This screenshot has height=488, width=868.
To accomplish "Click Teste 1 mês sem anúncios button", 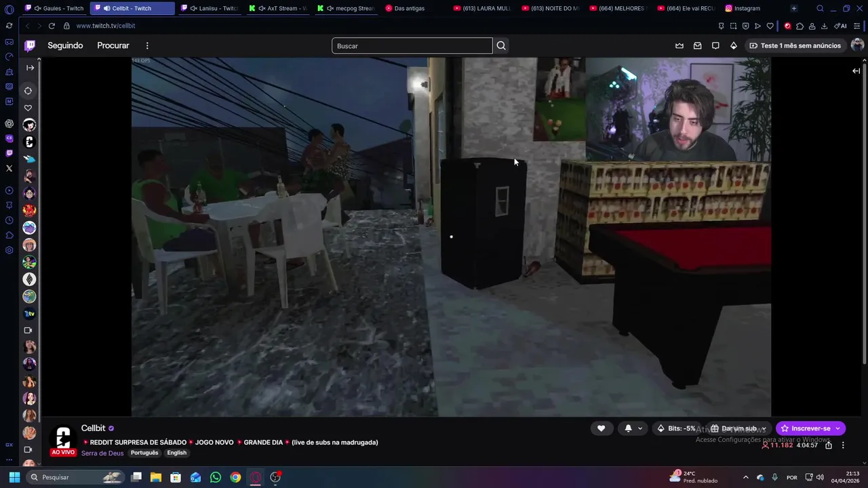I will pyautogui.click(x=795, y=45).
